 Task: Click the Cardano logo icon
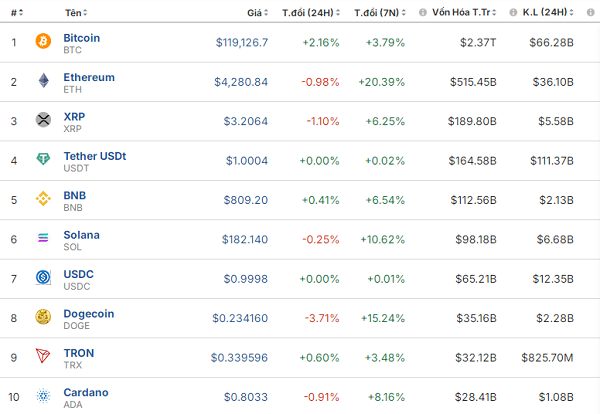coord(43,396)
